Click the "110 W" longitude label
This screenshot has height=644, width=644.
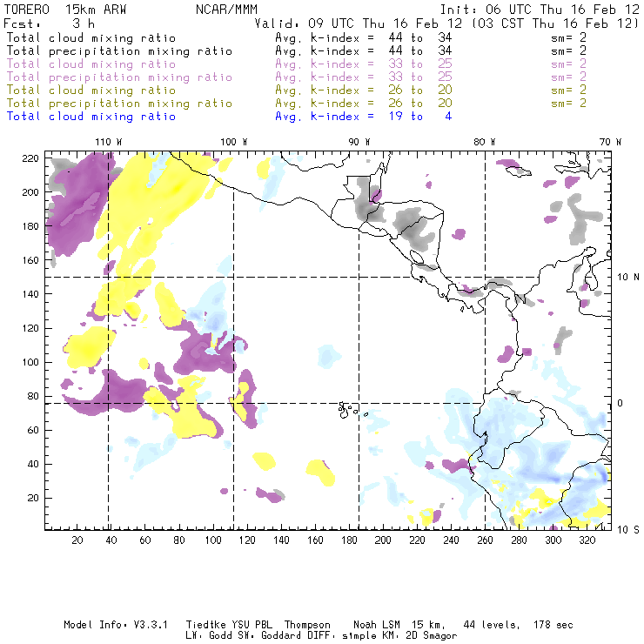point(108,142)
